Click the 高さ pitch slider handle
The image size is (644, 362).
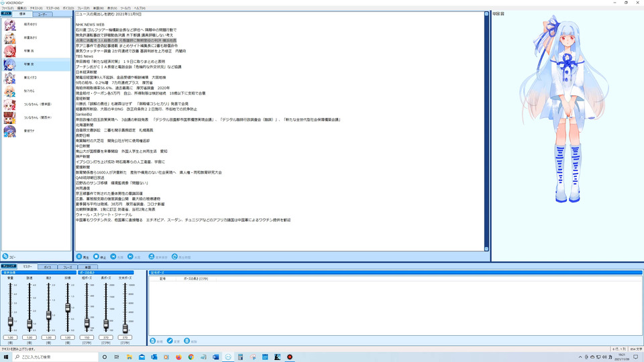[x=48, y=315]
